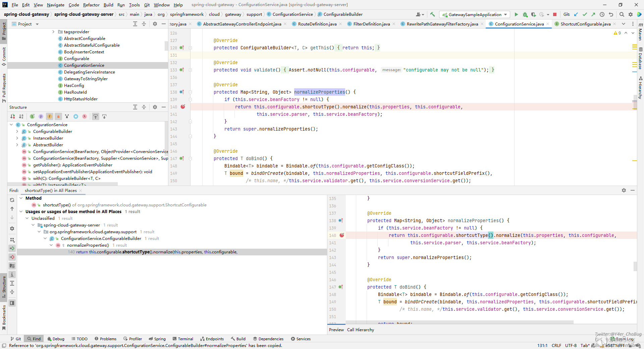Toggle Show Lambdas in Structure toolbar
Viewport: 644px width, 349px height.
pos(85,116)
